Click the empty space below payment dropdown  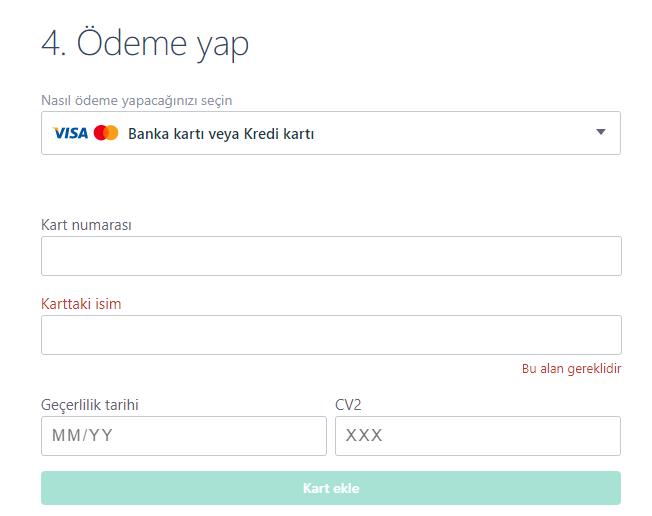pyautogui.click(x=330, y=185)
